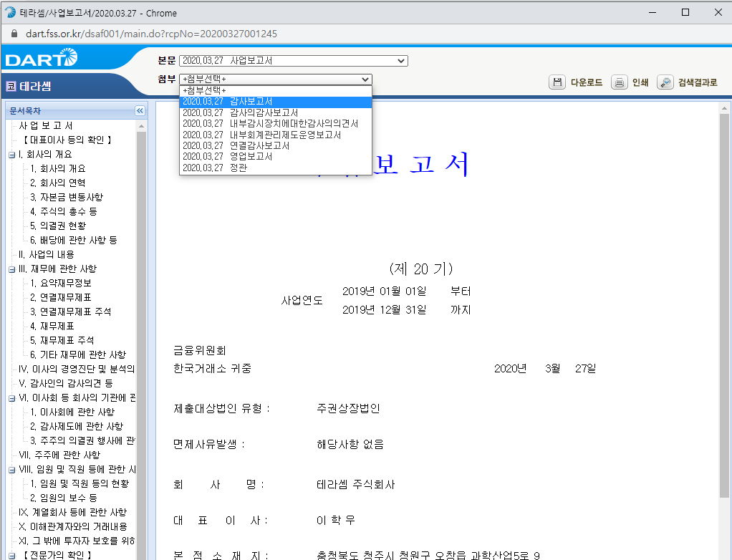Click the DART logo

(x=41, y=58)
